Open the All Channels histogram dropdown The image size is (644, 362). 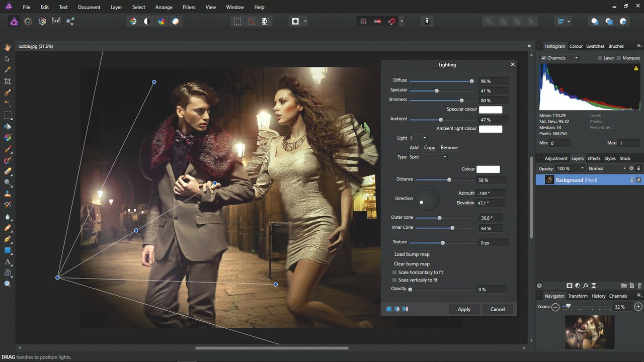[x=559, y=58]
